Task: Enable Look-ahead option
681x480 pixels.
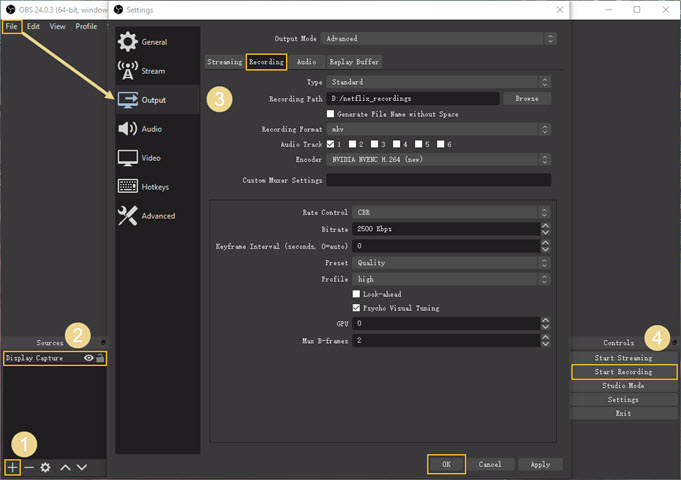Action: 357,294
